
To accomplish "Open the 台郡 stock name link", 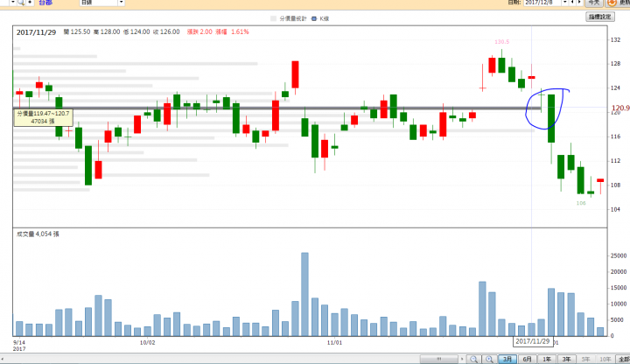I will [45, 3].
